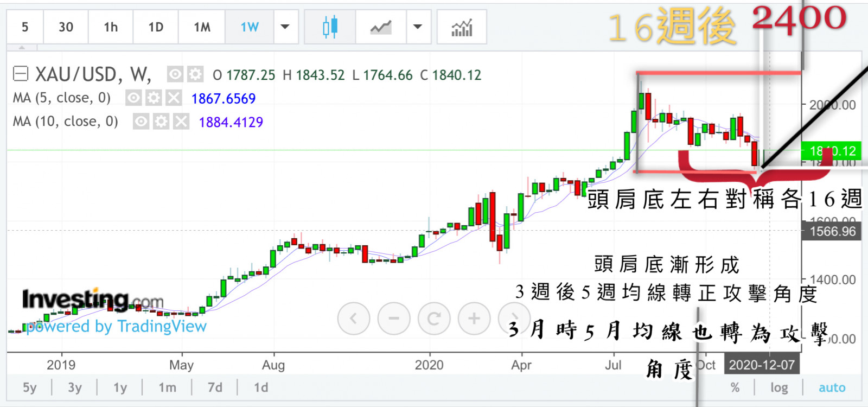Toggle visibility of MA (10, close, 0)
This screenshot has height=407, width=868.
(141, 122)
